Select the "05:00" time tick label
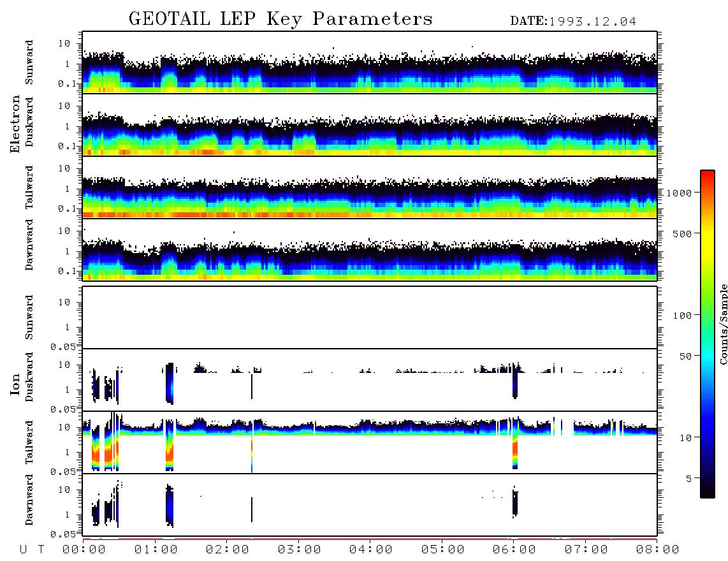This screenshot has width=728, height=561. [x=443, y=550]
